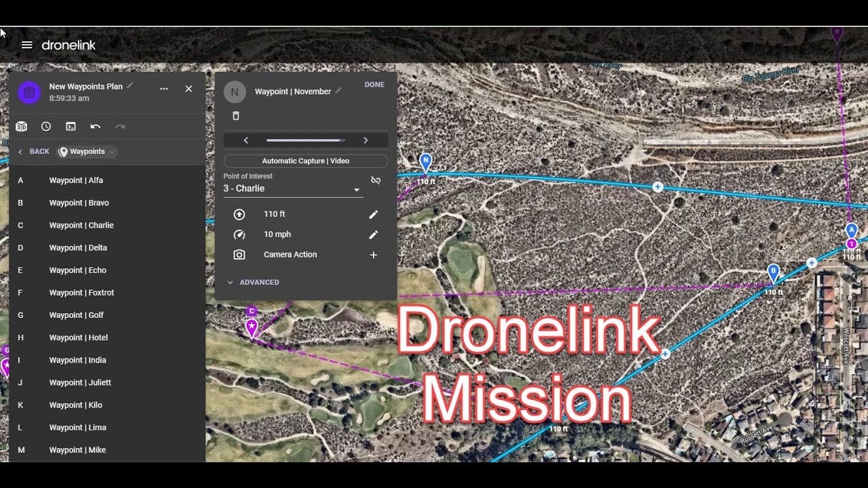Click waypoint B marker on map
The width and height of the screenshot is (868, 488).
point(773,273)
